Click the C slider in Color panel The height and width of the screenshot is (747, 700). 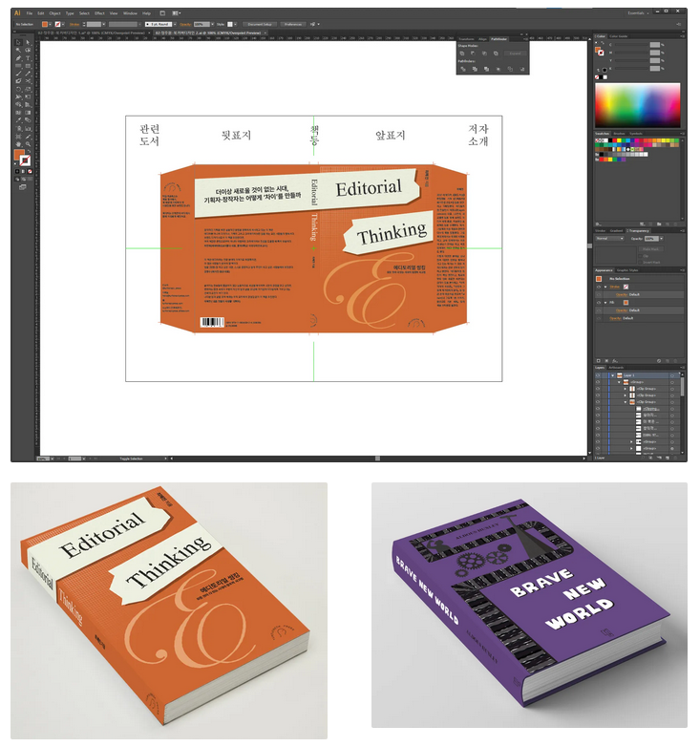pyautogui.click(x=629, y=44)
